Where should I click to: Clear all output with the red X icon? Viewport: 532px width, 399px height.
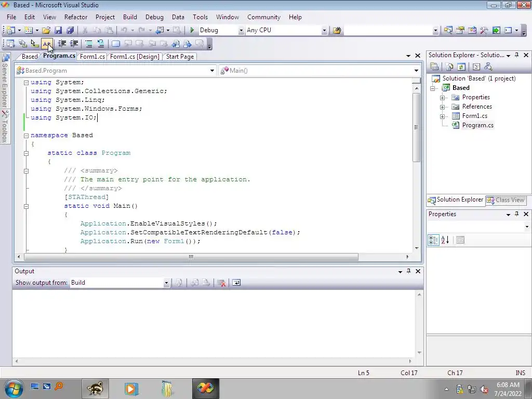pyautogui.click(x=221, y=283)
